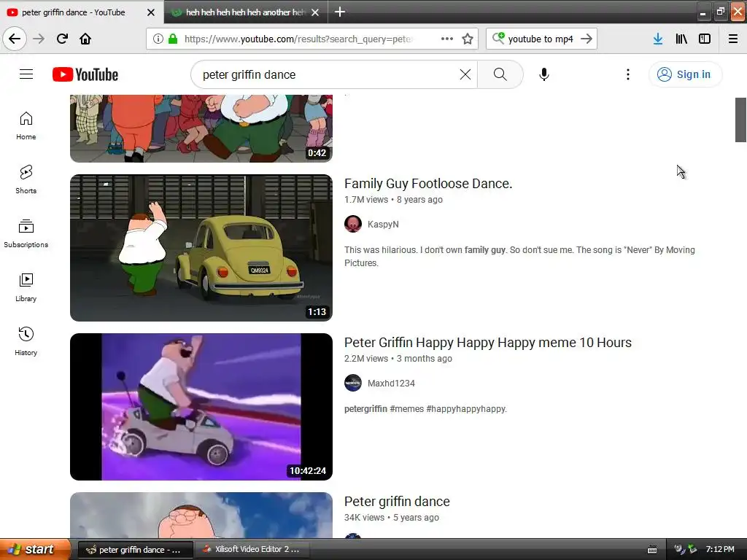Viewport: 747px width, 560px height.
Task: Open a new browser tab
Action: 340,12
